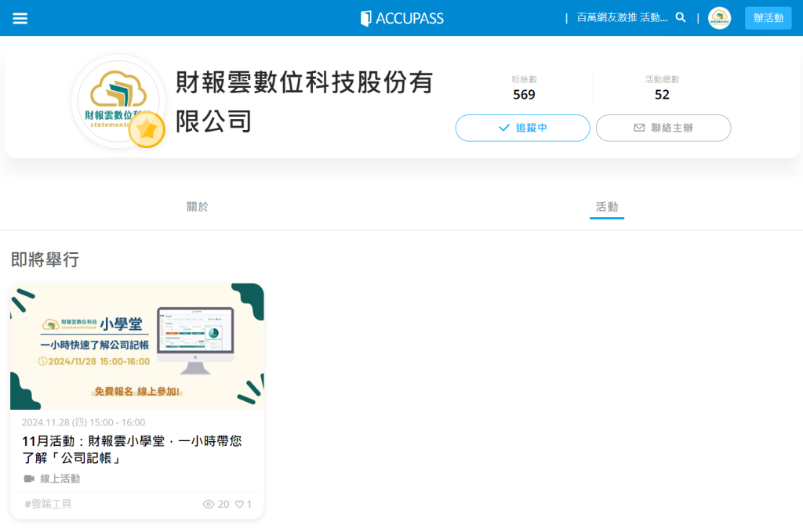Click the event date 2024.11.28 text

83,422
